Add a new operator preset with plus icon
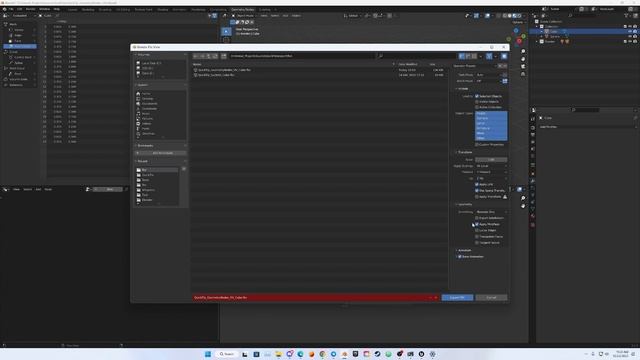 pos(500,66)
